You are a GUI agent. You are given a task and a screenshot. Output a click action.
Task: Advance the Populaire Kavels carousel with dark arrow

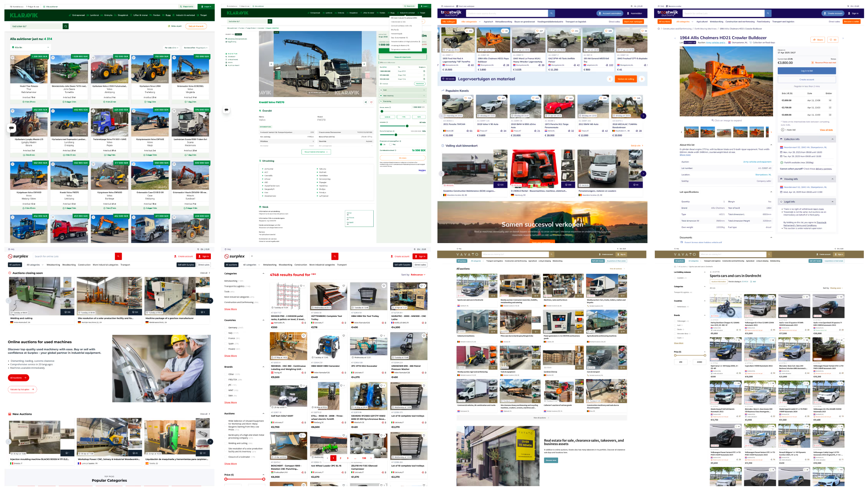[x=643, y=116]
